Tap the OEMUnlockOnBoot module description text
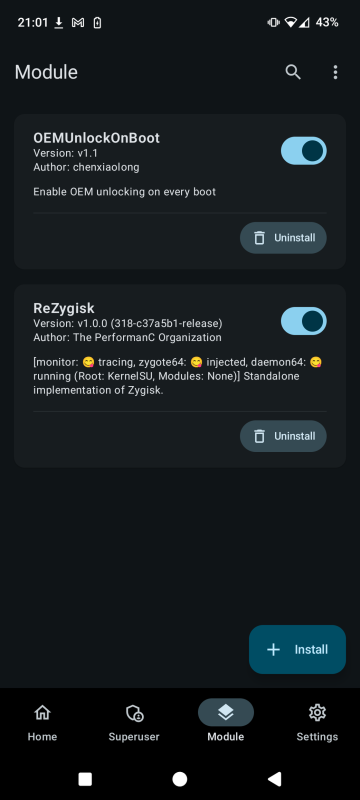Viewport: 360px width, 800px height. pos(124,192)
